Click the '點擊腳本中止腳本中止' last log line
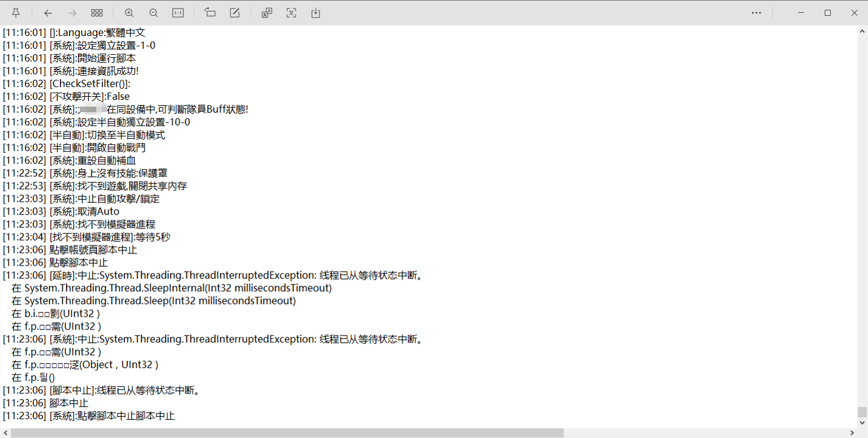The image size is (868, 438). click(x=89, y=416)
